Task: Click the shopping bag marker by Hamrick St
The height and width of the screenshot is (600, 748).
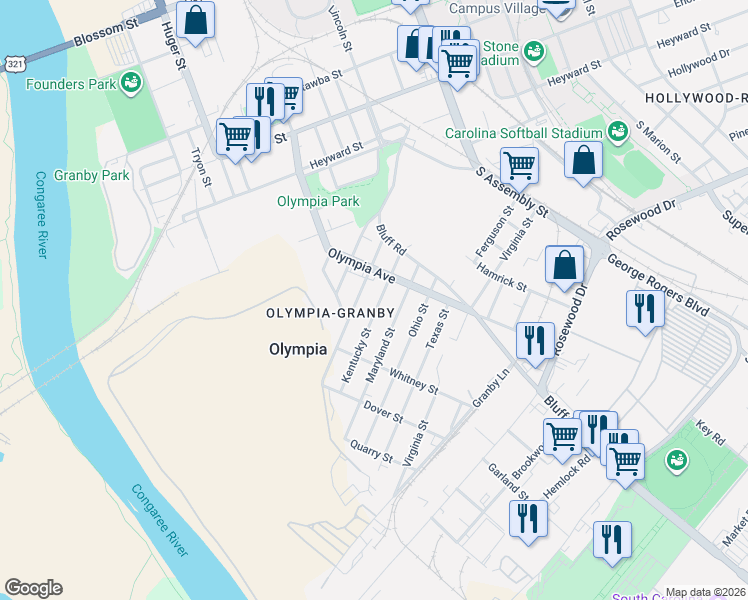Action: point(564,269)
